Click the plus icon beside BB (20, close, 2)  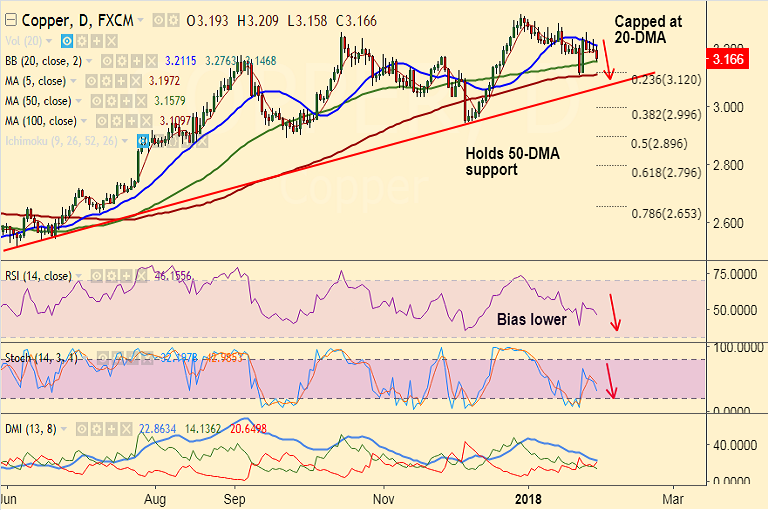pos(137,61)
